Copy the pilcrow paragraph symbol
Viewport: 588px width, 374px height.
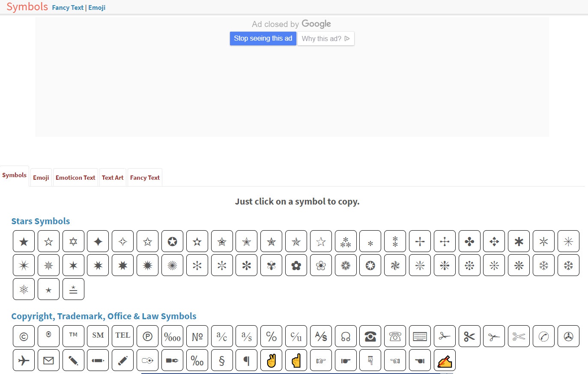click(247, 360)
